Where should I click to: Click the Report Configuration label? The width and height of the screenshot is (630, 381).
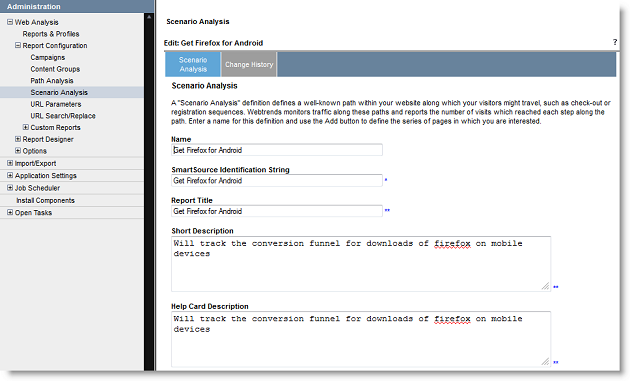(x=55, y=45)
